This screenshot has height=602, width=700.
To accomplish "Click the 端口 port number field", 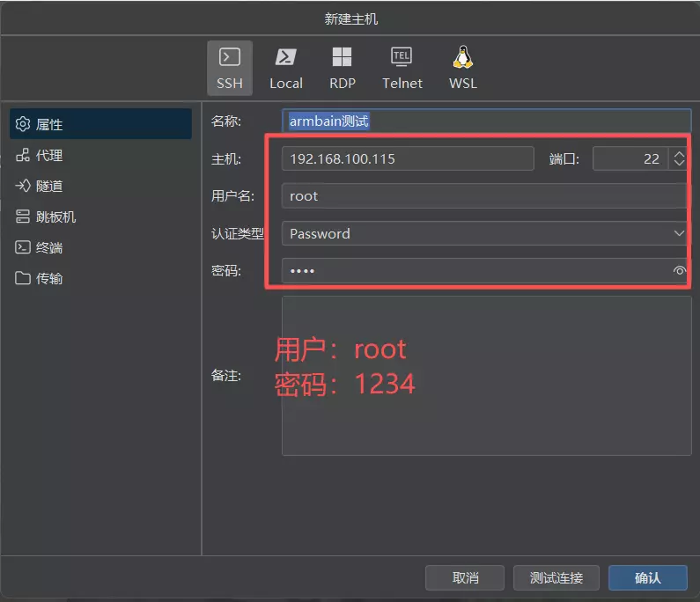I will pos(630,159).
